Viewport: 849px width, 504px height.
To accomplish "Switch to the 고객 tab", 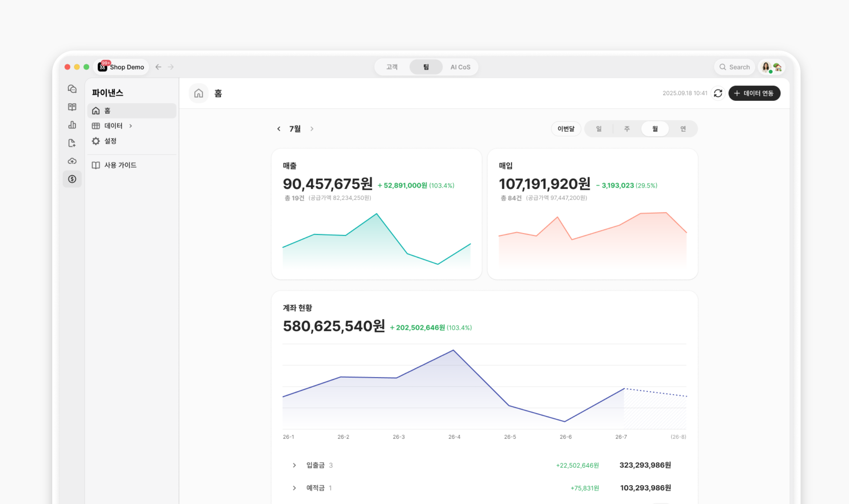I will (392, 67).
